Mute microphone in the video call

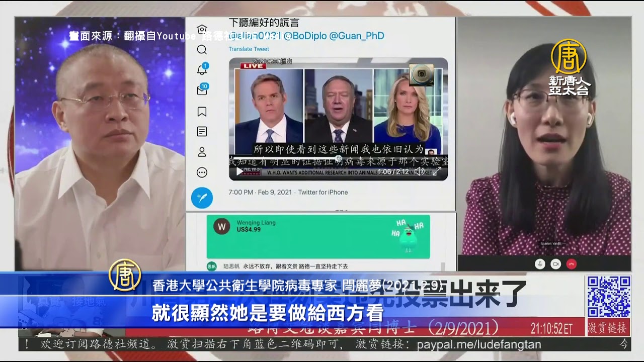[x=540, y=263]
